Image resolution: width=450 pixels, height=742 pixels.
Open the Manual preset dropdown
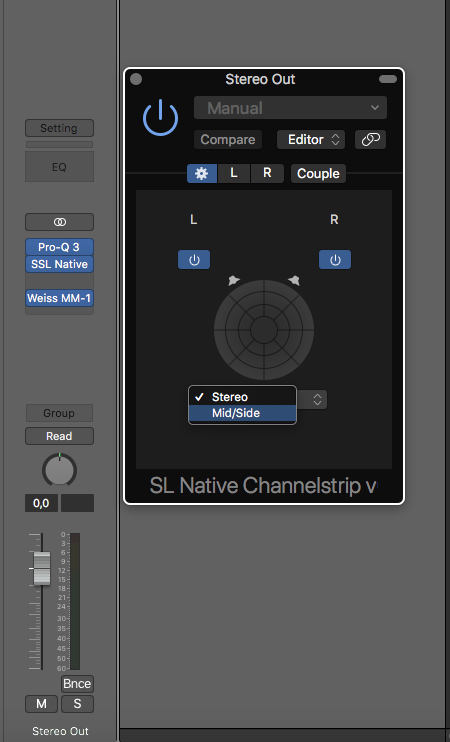tap(290, 108)
